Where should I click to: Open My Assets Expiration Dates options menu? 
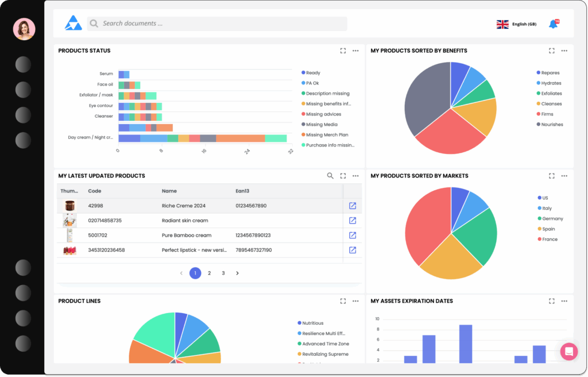click(564, 301)
